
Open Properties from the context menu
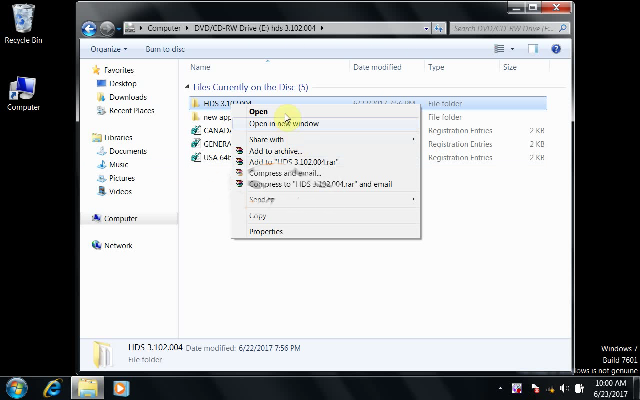coord(325,231)
